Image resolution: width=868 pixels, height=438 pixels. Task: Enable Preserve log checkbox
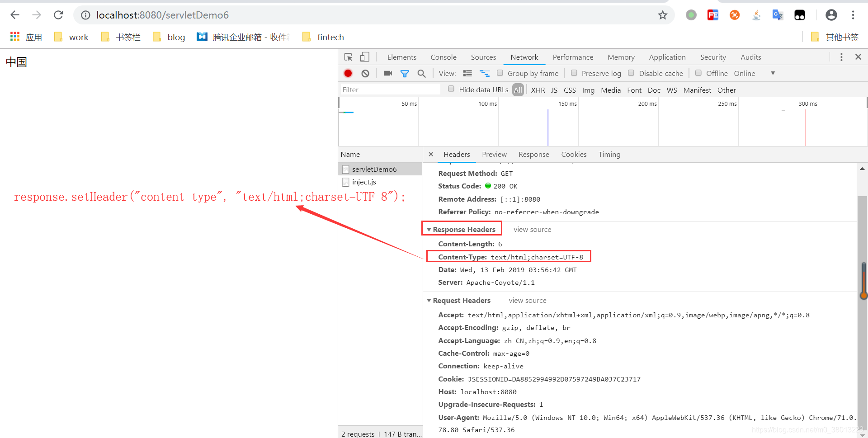574,73
